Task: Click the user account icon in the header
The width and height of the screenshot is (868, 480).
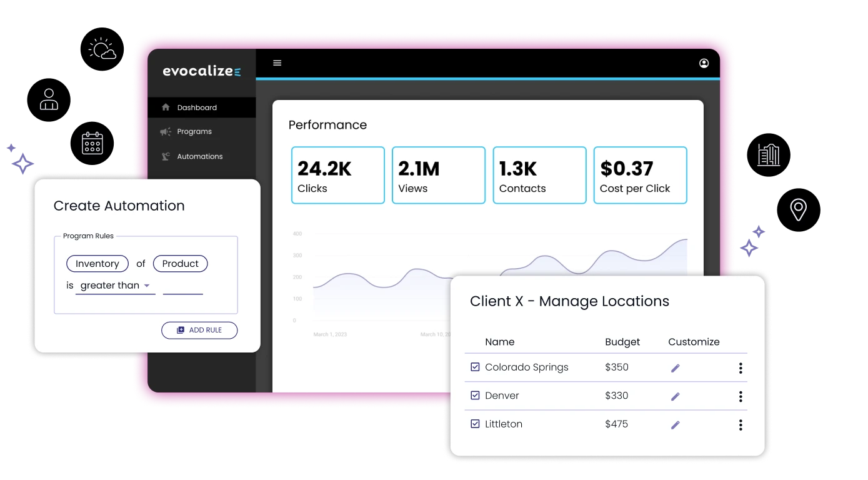Action: point(704,63)
